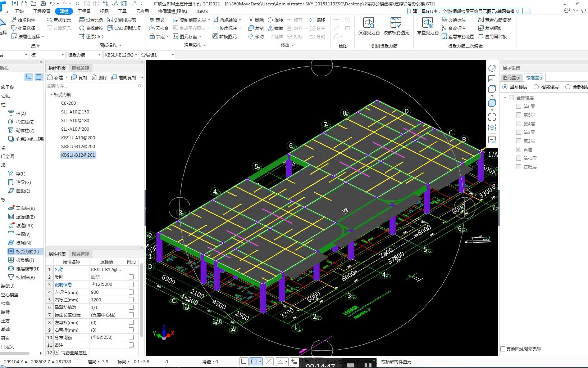588x368 pixels.
Task: Open the 云应用 ribbon tab
Action: click(142, 11)
